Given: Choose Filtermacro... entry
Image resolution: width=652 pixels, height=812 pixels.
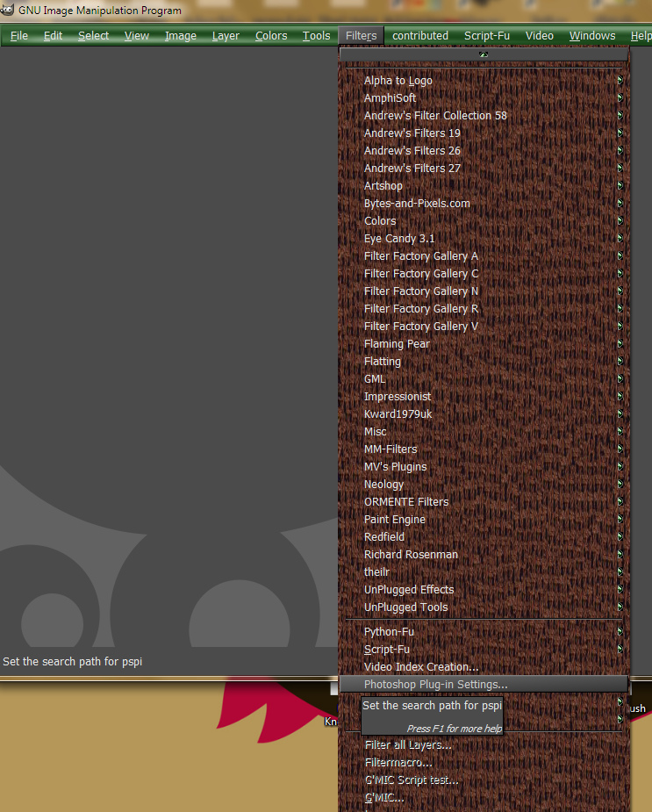Looking at the screenshot, I should [x=484, y=763].
